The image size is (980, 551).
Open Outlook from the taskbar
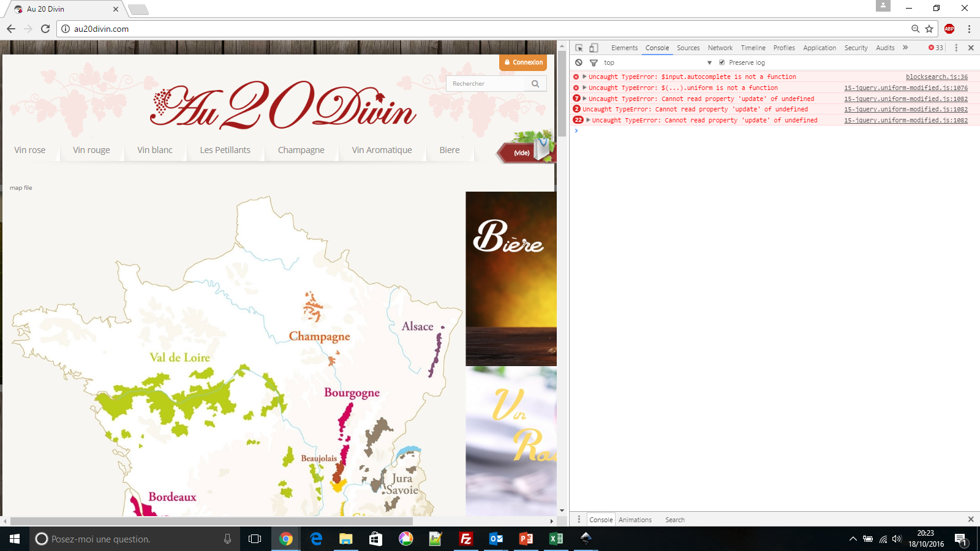[x=496, y=539]
